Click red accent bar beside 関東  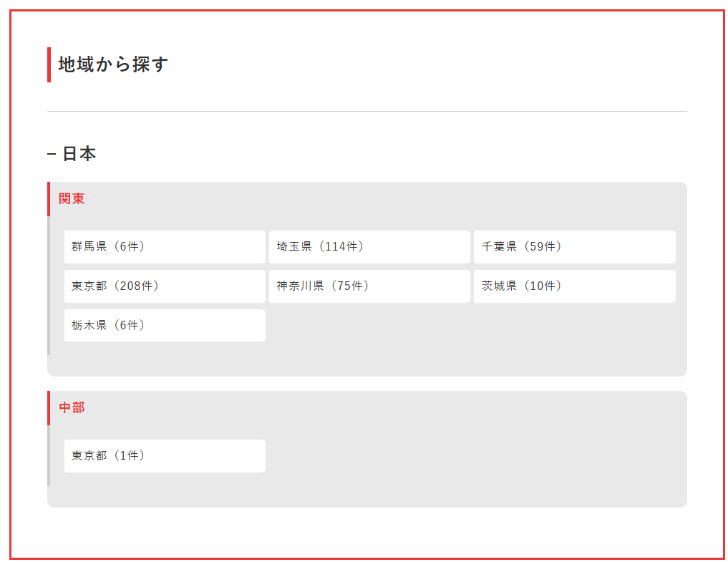coord(49,199)
